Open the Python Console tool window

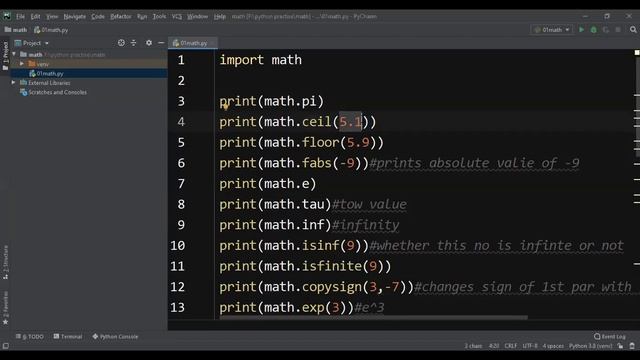pyautogui.click(x=115, y=337)
